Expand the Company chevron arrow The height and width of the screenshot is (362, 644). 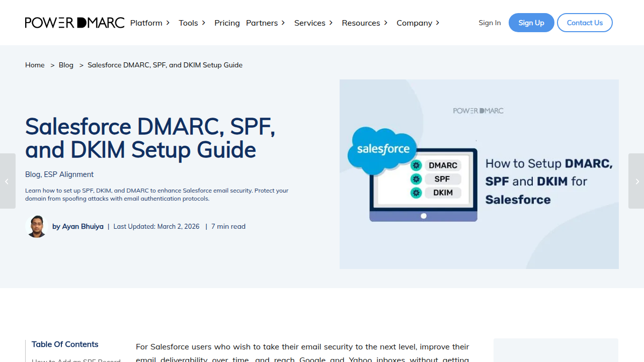[x=438, y=23]
